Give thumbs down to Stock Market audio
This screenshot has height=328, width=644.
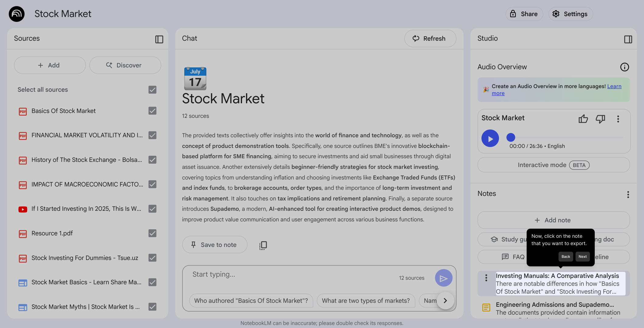[x=600, y=119]
